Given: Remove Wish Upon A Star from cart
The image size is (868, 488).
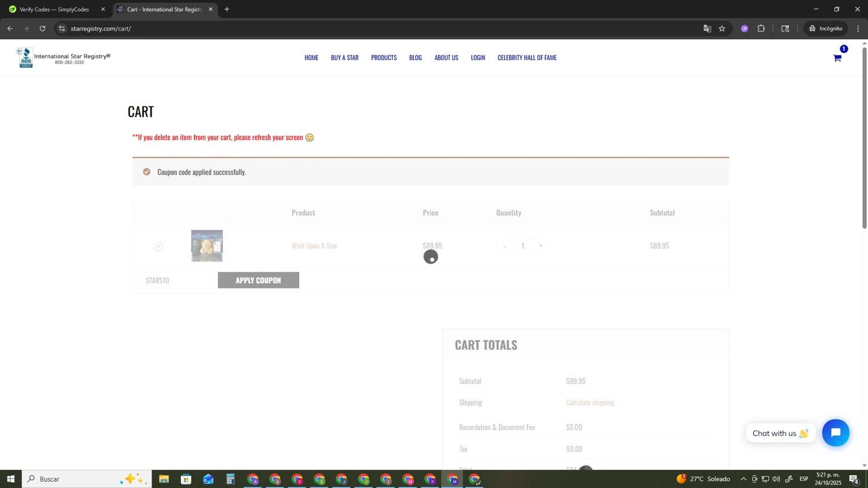Looking at the screenshot, I should click(158, 246).
